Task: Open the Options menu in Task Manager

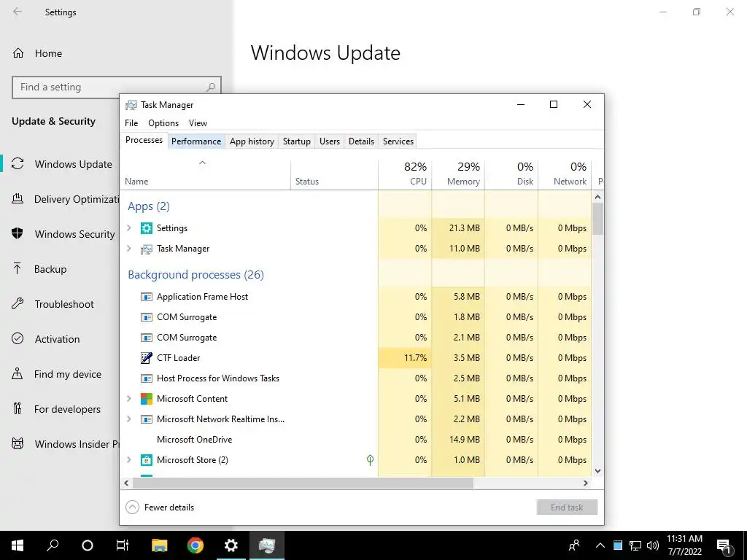Action: point(163,122)
